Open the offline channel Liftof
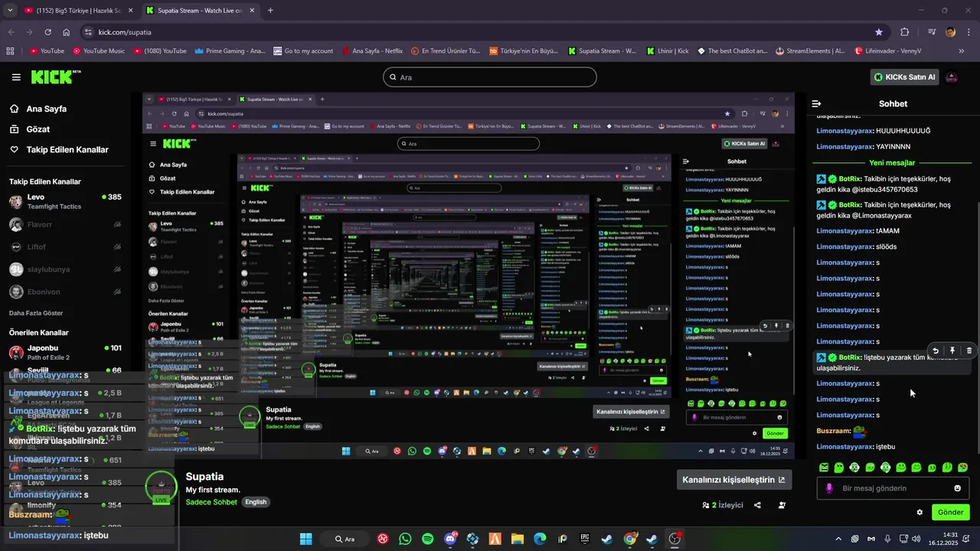 pos(64,247)
